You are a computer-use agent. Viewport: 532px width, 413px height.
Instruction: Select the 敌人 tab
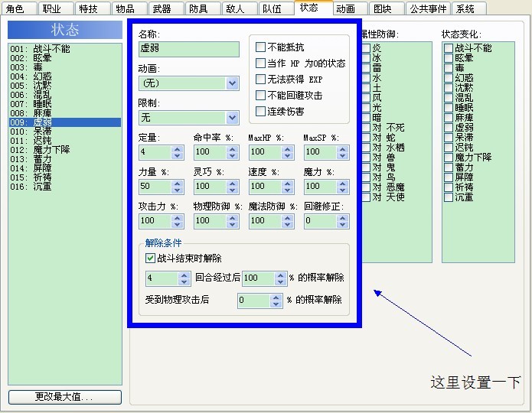(239, 8)
